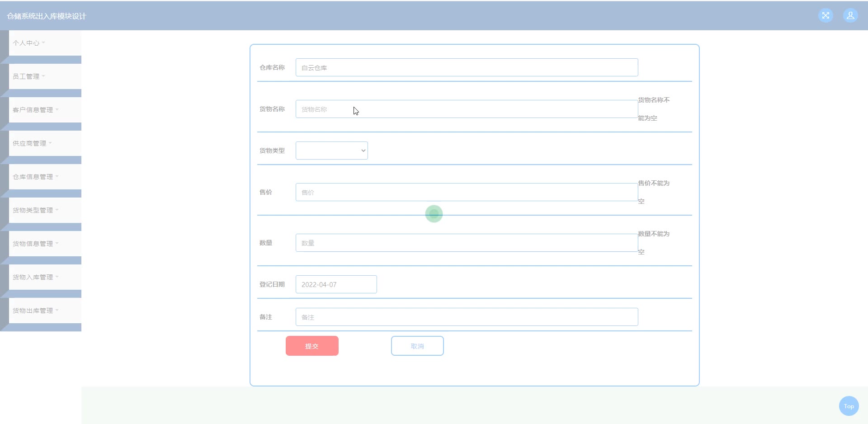Open the 货物出库管理 sidebar menu

[x=45, y=311]
